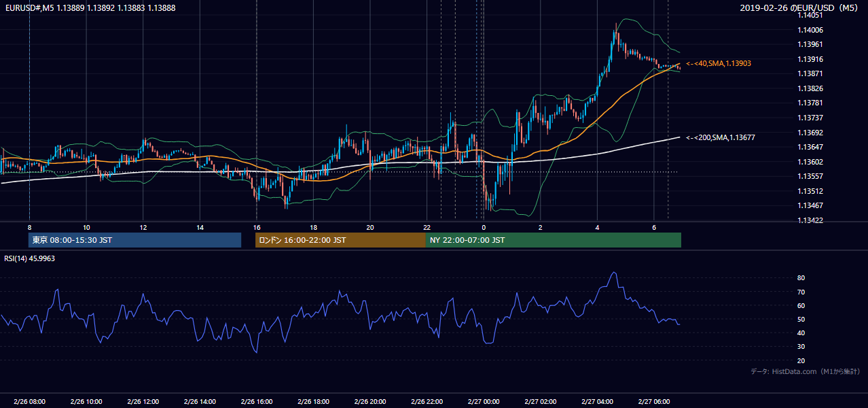868x408 pixels.
Task: Click hour tick 14 under the price chart
Action: (200, 227)
